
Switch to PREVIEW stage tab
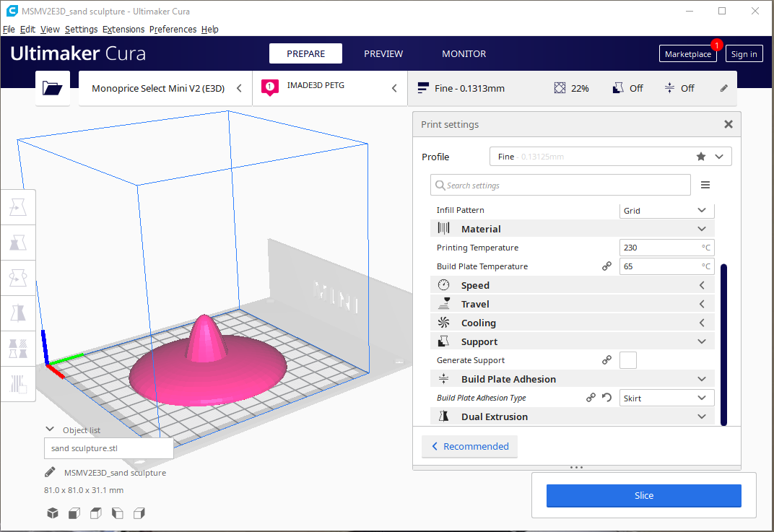383,54
